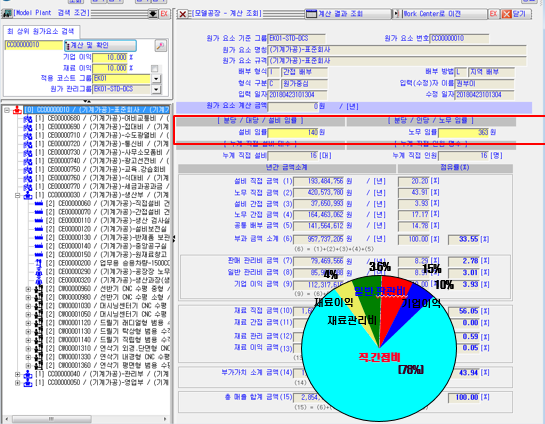
Task: Expand the CW00001360 연삭기 node
Action: point(29,366)
